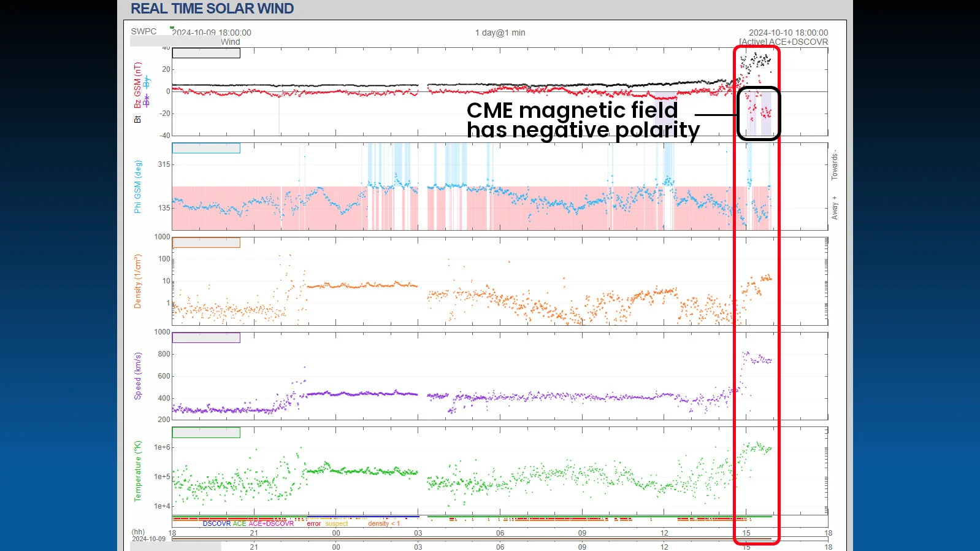This screenshot has width=980, height=551.
Task: Click the 2024-10-09 date label at bottom left
Action: 149,539
